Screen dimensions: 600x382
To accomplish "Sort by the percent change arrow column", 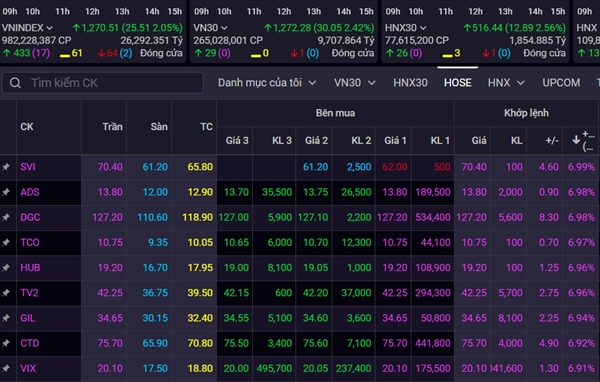I will [576, 140].
